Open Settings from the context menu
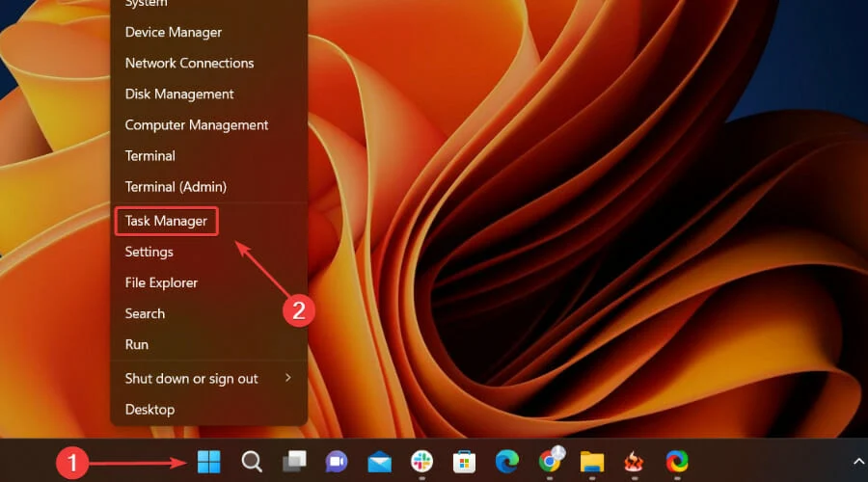This screenshot has width=868, height=482. 149,252
